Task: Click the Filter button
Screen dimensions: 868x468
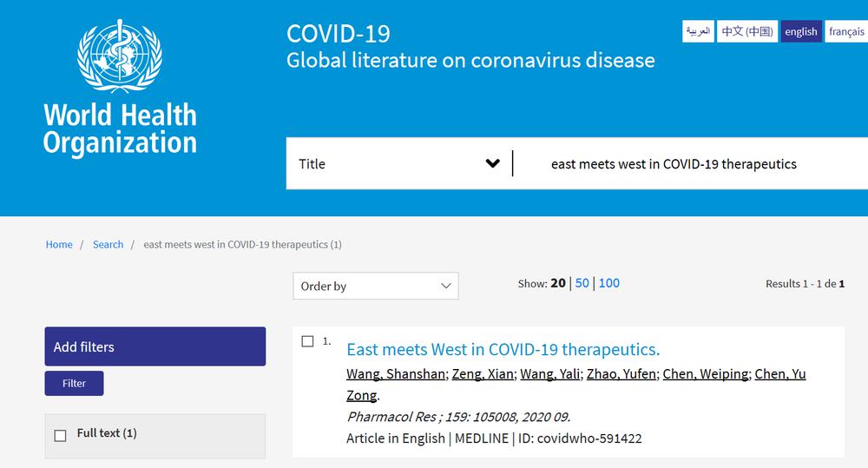Action: (x=74, y=383)
